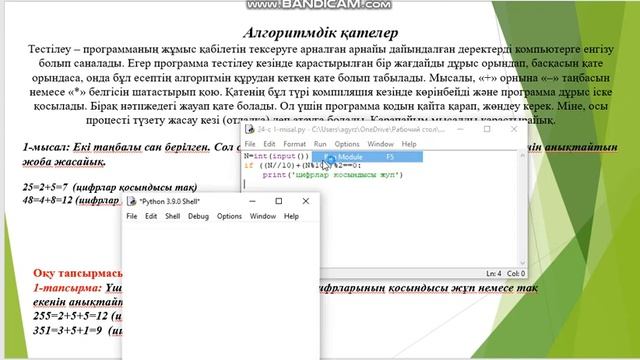Click the print('цифрлар қосындысы жұп') code line
This screenshot has width=640, height=360.
tap(333, 175)
